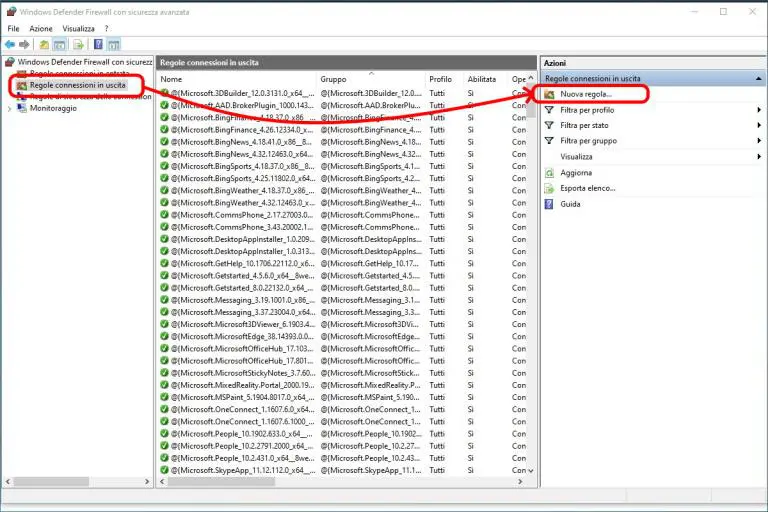
Task: Click the firewall icon at the tree root
Action: point(10,62)
